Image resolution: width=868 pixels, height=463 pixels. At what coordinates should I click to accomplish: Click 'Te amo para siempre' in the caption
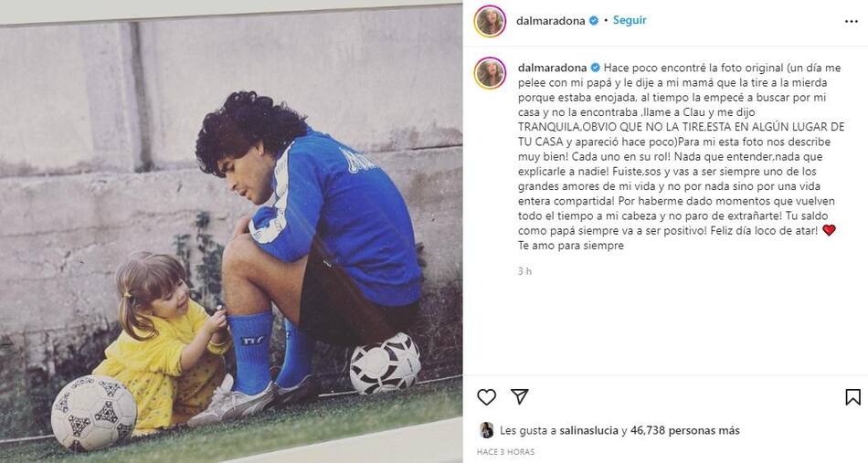(571, 245)
